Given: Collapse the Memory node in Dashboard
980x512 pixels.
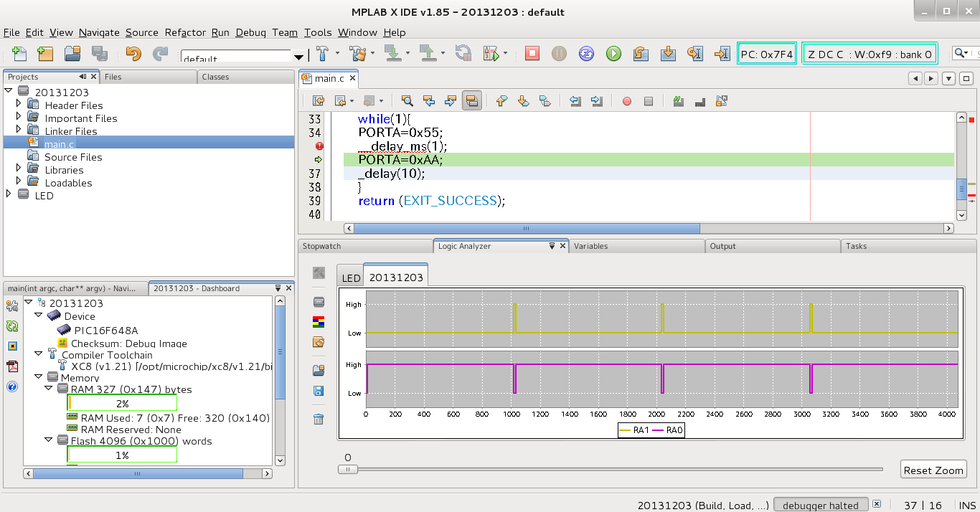Looking at the screenshot, I should pos(39,376).
